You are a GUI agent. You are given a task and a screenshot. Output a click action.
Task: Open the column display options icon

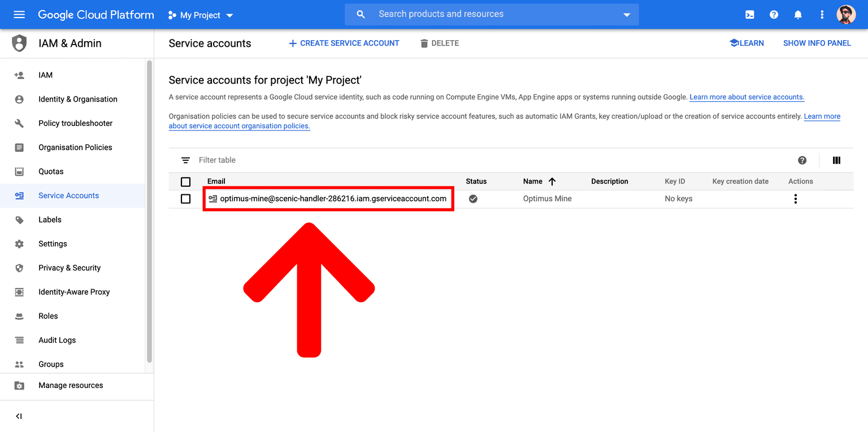click(836, 160)
